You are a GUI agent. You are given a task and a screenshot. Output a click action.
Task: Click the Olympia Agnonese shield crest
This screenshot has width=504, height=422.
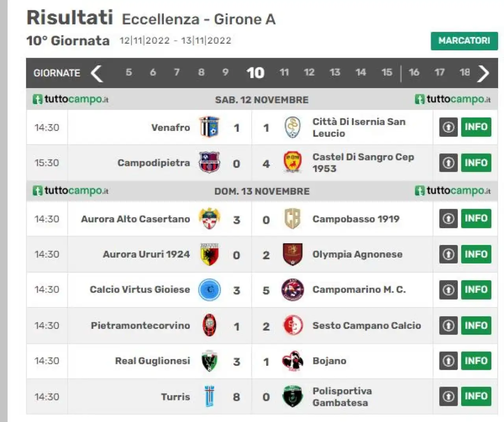point(293,254)
